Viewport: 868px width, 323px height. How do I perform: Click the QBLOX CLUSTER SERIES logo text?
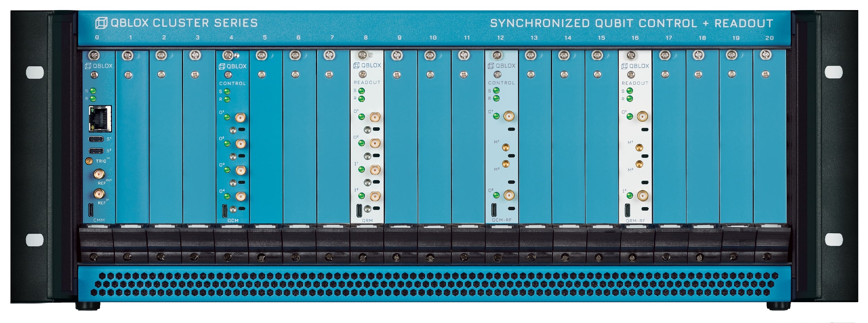177,23
